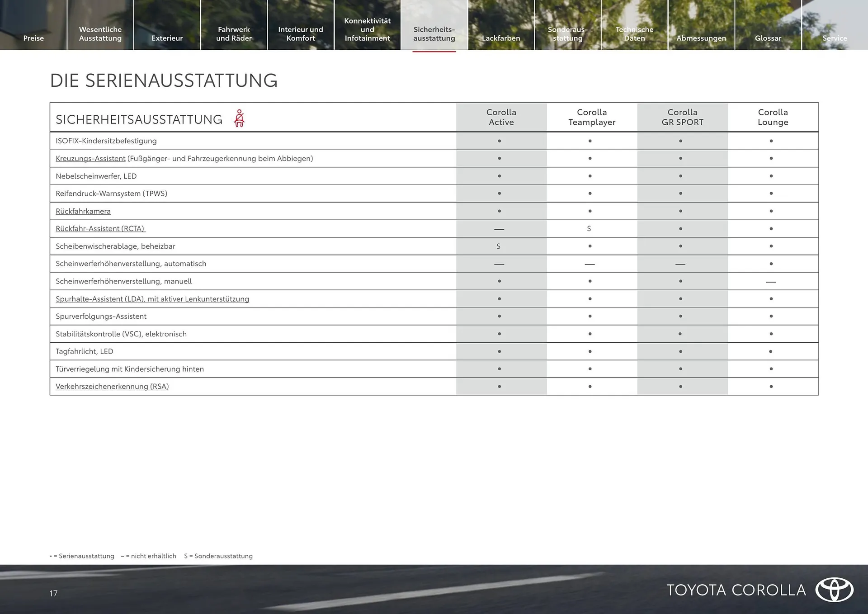The height and width of the screenshot is (614, 868).
Task: Open the Service tab
Action: [x=835, y=38]
